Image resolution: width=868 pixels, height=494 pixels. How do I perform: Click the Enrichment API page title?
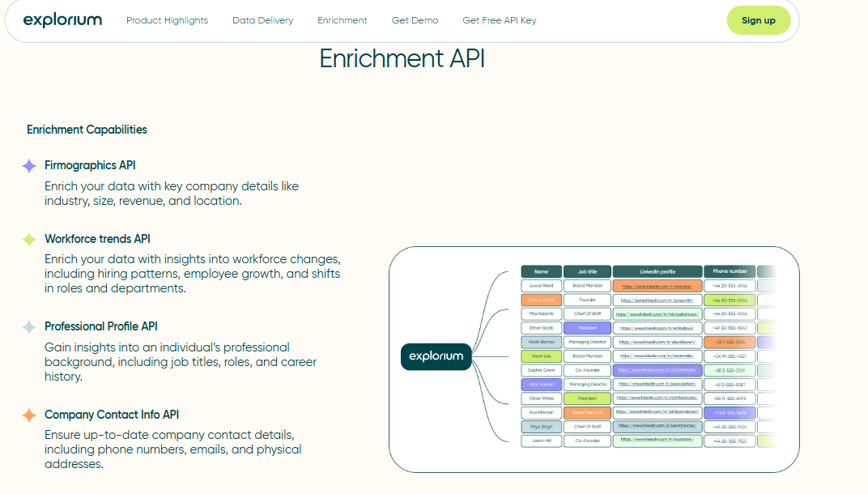[402, 58]
